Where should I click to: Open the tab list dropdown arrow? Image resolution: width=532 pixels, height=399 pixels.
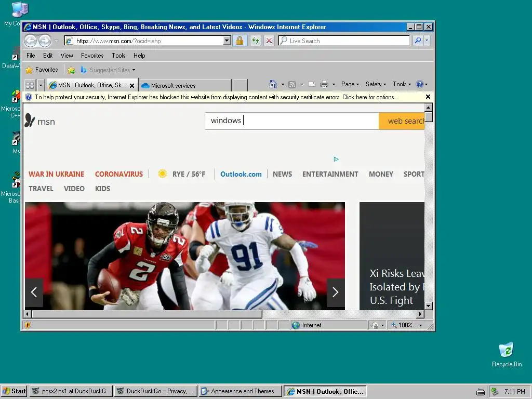41,85
